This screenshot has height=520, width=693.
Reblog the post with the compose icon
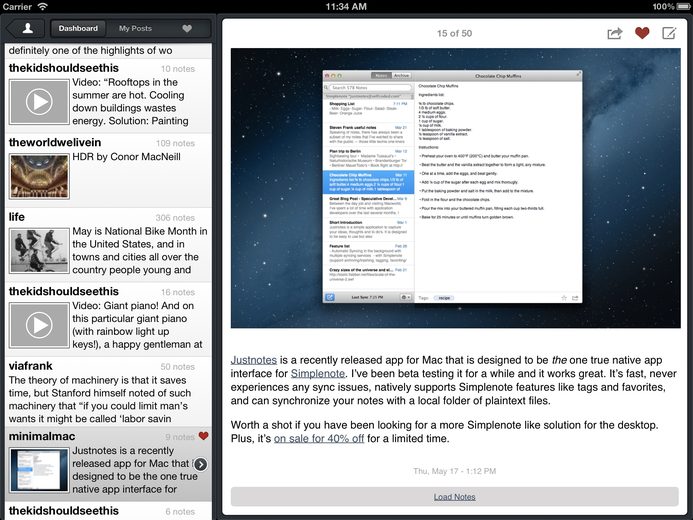coord(669,33)
